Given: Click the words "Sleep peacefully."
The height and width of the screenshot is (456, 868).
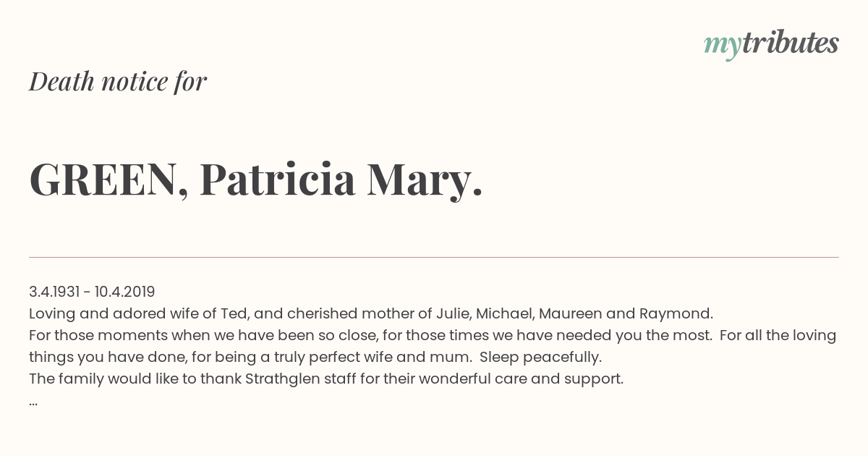Looking at the screenshot, I should coord(540,357).
